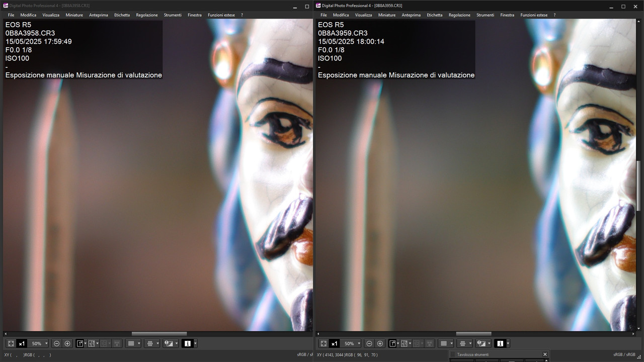Screen dimensions: 644x362
Task: Toggle highlight/shadow warning icon in 0B8A3958.CR3 window
Action: 169,343
